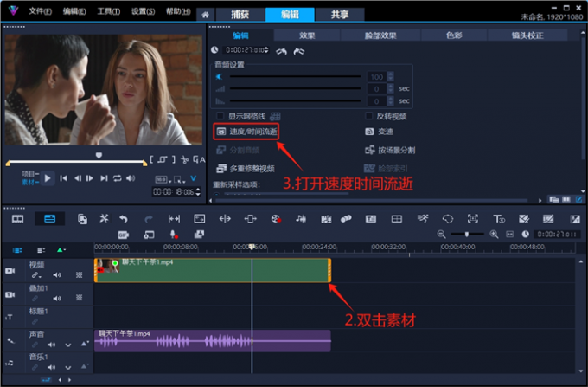Image resolution: width=588 pixels, height=387 pixels.
Task: Mute clip audio icon in 音频设置
Action: coord(220,76)
